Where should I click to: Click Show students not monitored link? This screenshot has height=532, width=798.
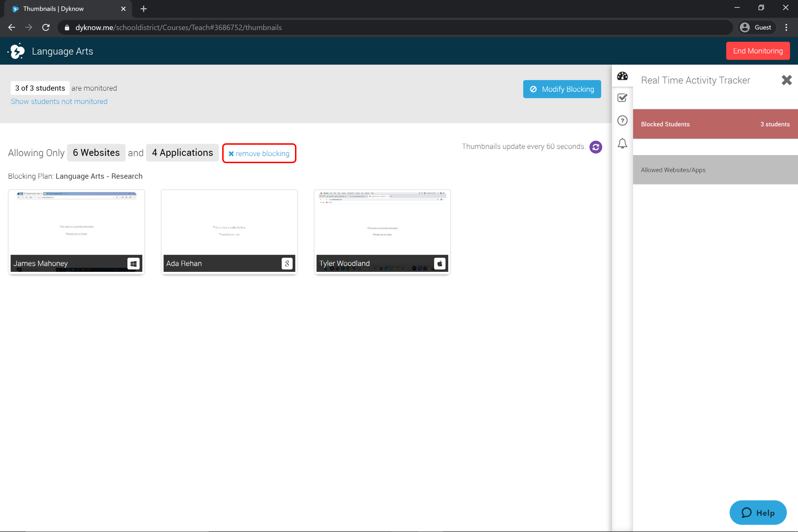click(59, 101)
